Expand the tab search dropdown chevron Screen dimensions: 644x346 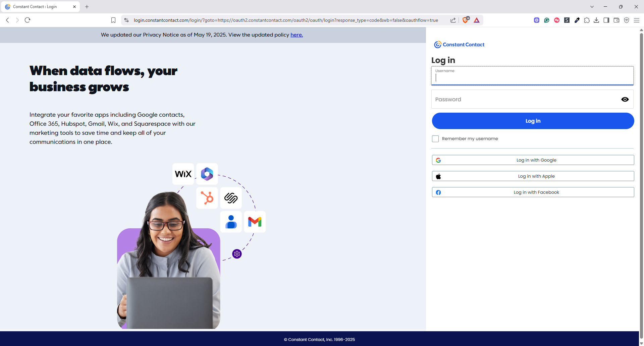592,7
